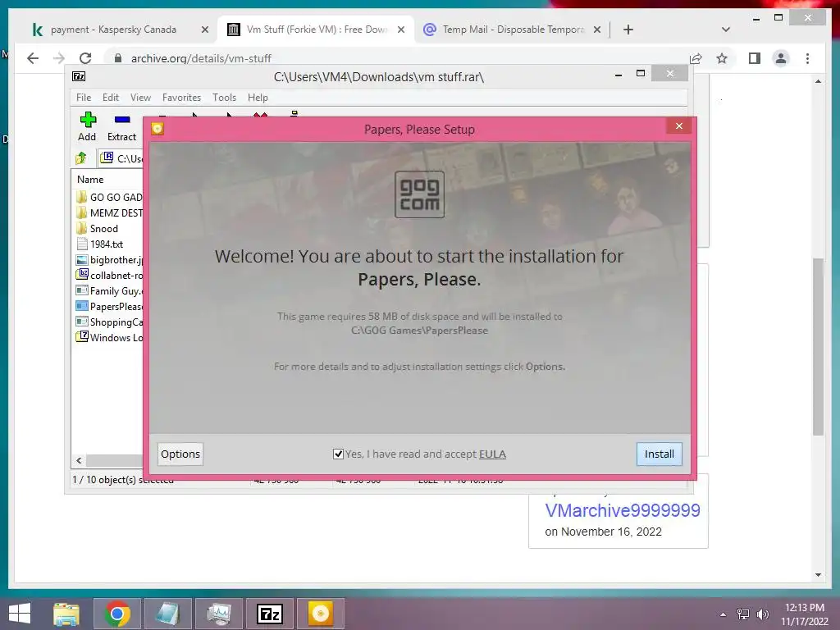Bookmark this page with the star icon
Screen dimensions: 840x630
722,58
